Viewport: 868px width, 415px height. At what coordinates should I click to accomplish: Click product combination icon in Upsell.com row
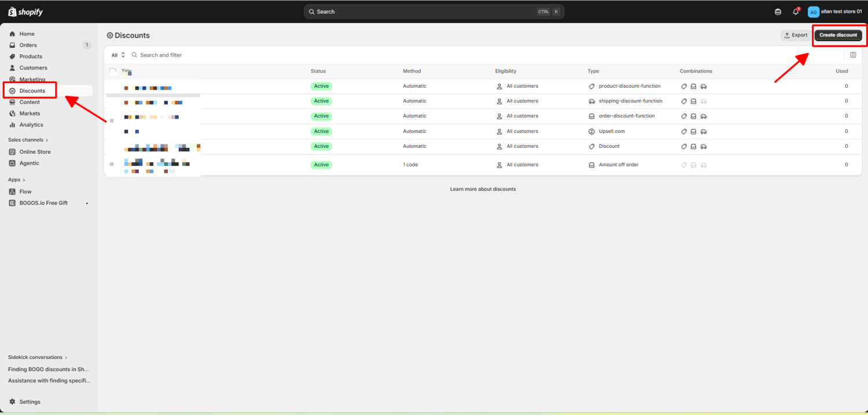pos(684,131)
